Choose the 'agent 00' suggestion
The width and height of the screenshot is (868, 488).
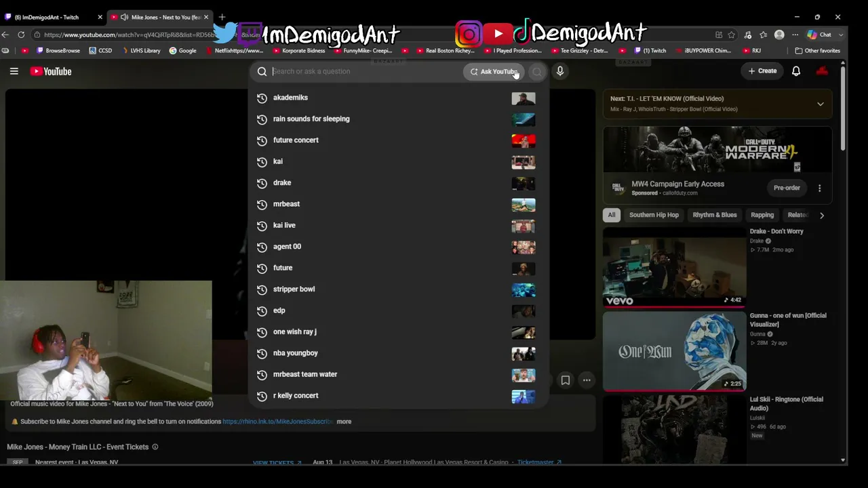398,247
